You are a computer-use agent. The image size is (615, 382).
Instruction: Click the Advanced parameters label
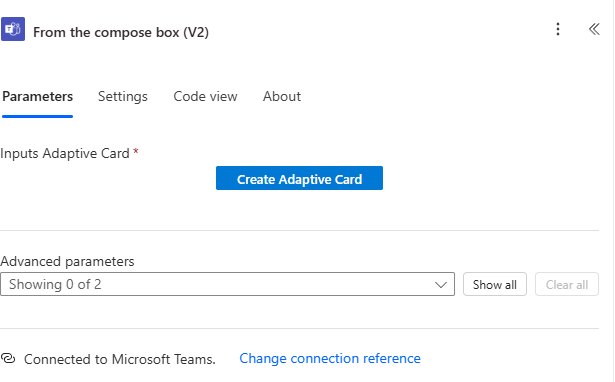pos(67,261)
